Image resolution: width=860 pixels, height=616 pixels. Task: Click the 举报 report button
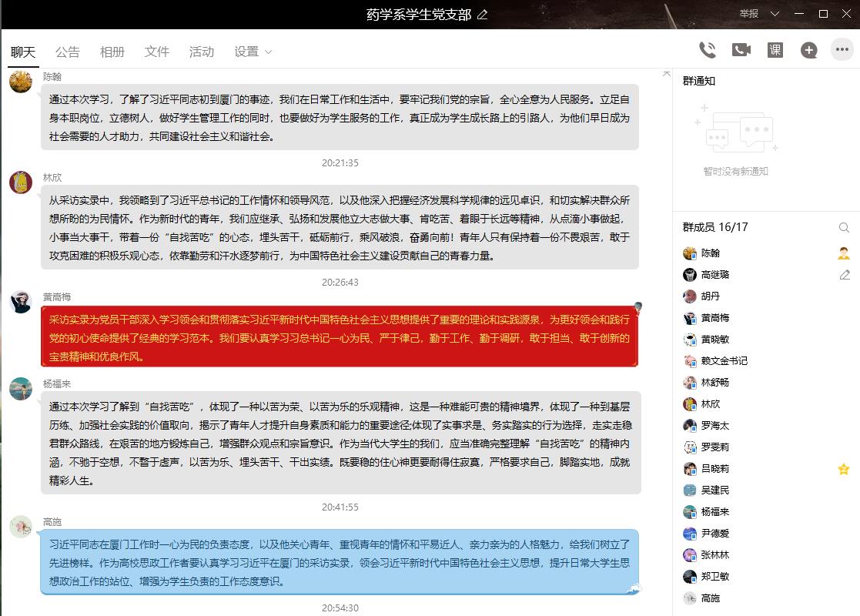click(x=748, y=14)
